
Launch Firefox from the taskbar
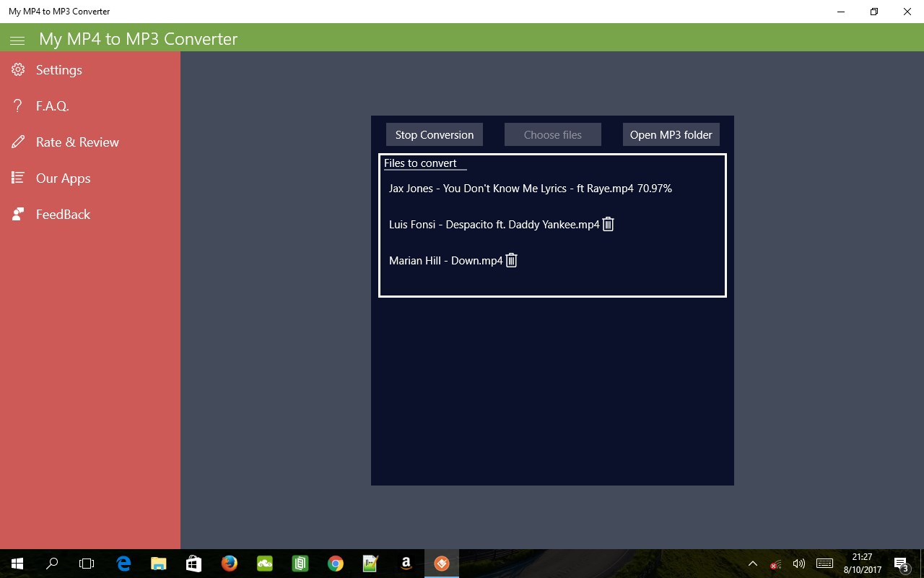click(x=230, y=564)
